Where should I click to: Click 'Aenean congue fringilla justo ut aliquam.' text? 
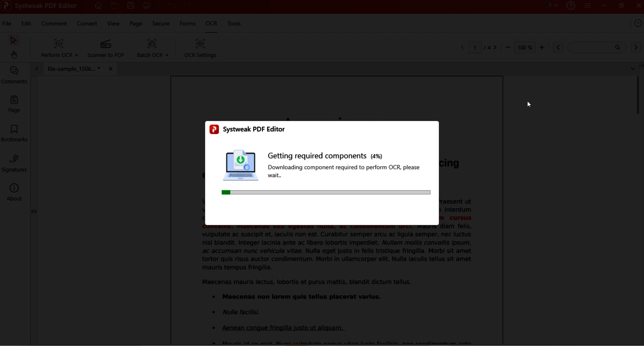point(283,328)
